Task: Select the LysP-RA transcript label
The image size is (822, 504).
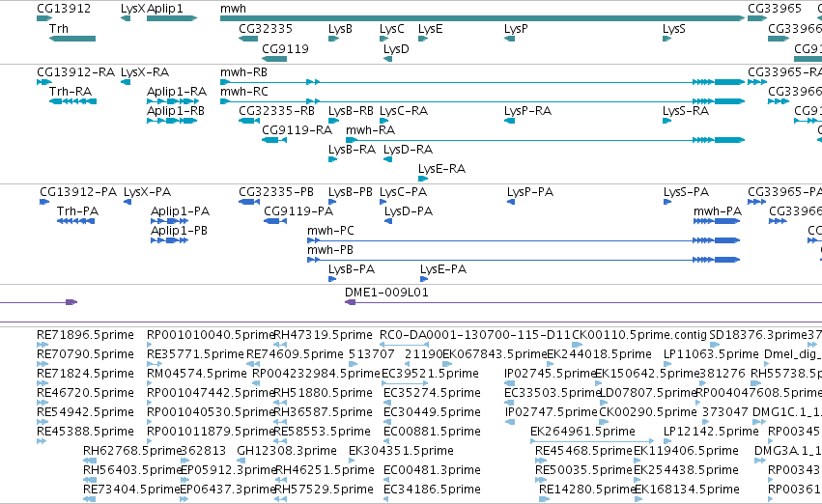Action: click(x=527, y=110)
